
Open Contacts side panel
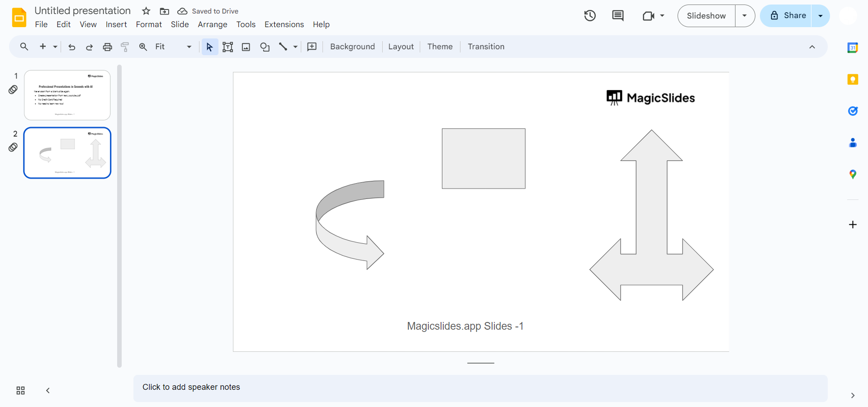tap(853, 143)
